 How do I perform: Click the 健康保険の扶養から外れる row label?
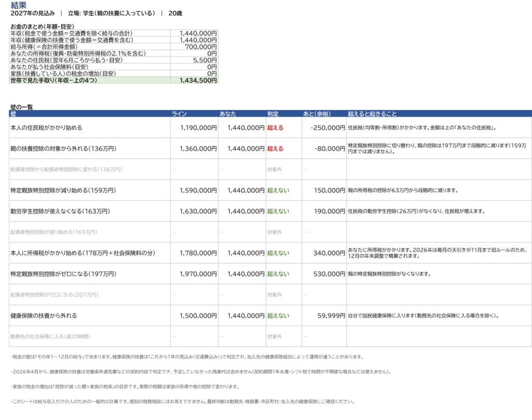point(44,316)
